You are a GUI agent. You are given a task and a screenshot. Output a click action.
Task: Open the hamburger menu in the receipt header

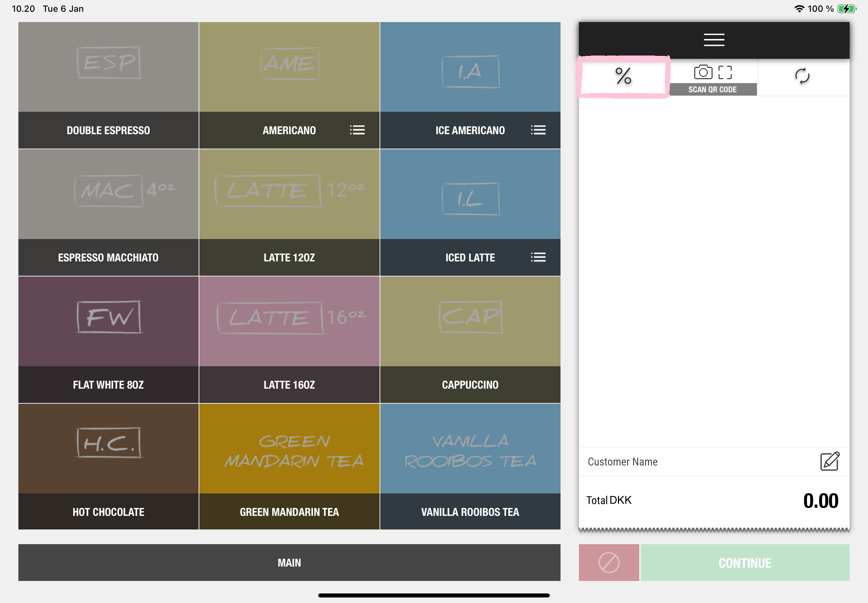pos(714,40)
